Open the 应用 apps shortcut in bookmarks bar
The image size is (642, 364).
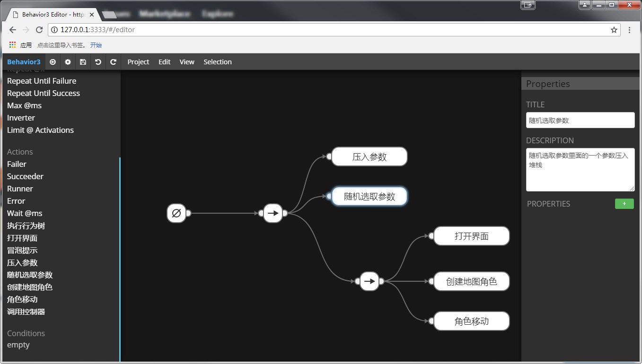click(x=20, y=45)
